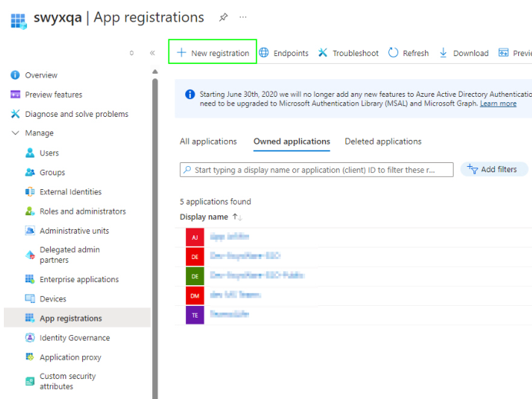532x399 pixels.
Task: Open the Users sidebar item
Action: tap(49, 153)
